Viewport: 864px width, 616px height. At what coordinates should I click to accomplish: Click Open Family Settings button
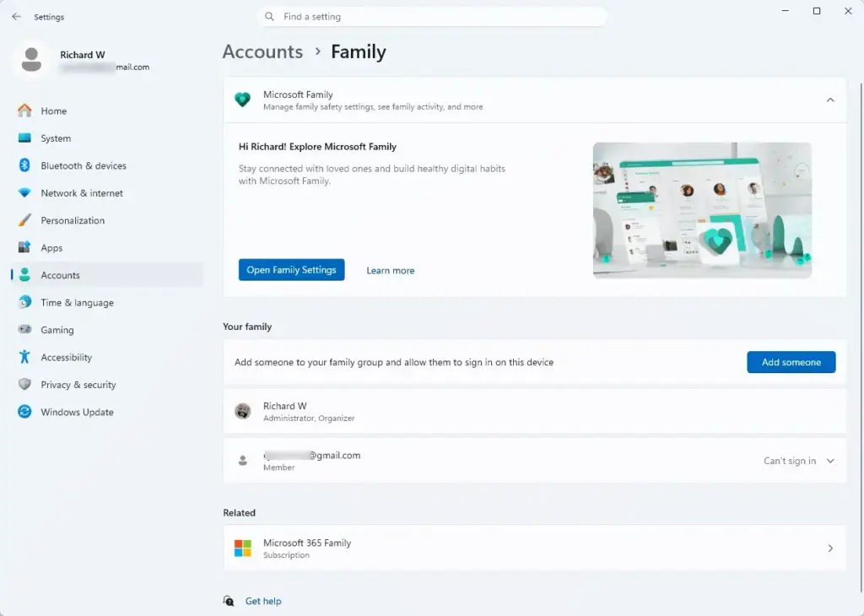coord(291,269)
